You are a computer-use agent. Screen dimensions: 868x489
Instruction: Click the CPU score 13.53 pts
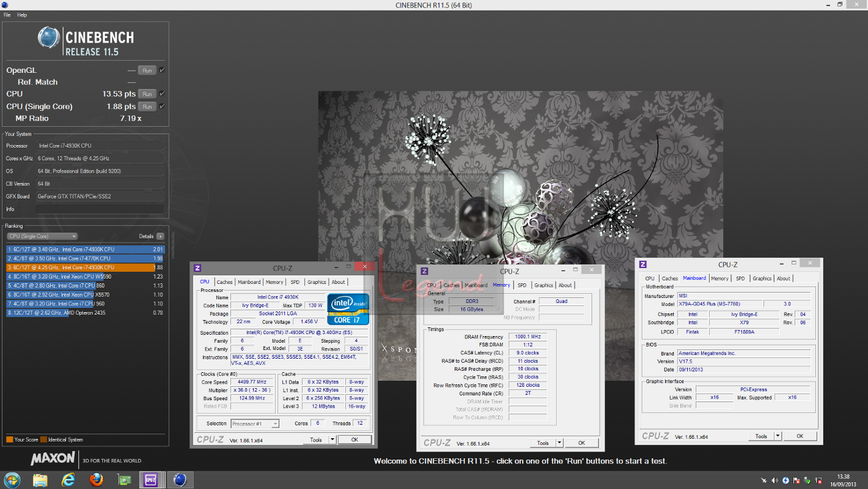[x=119, y=94]
